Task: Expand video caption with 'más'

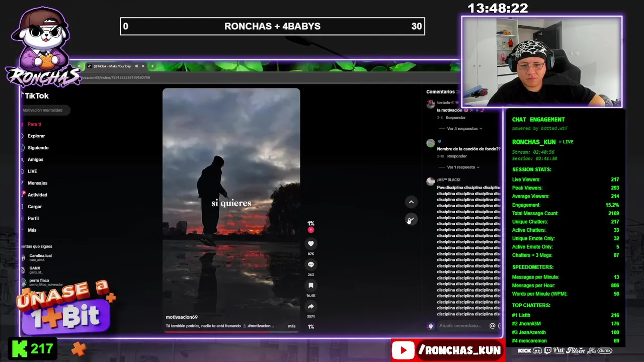Action: point(292,326)
